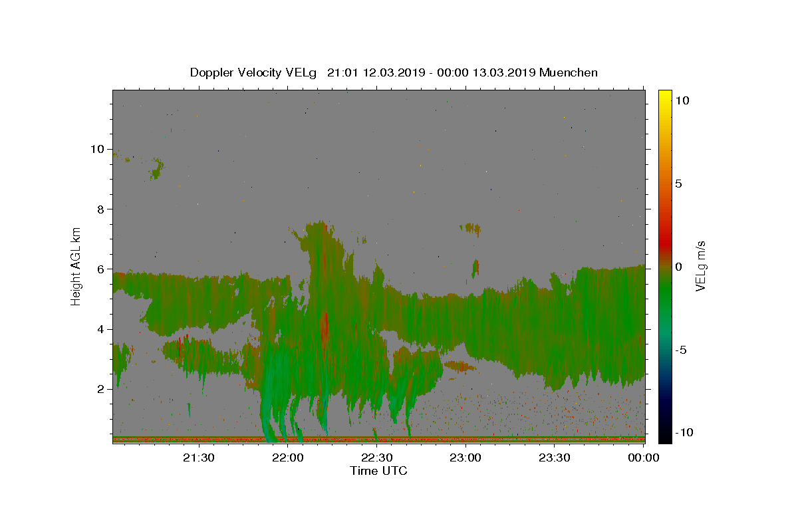This screenshot has width=798, height=532.
Task: Click the 'Time UTC' axis label
Action: coord(378,471)
